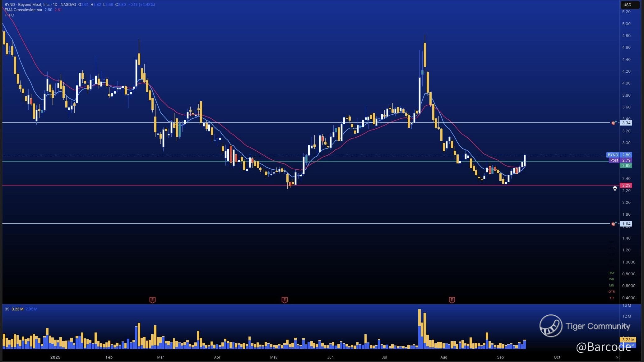
Task: Click the Tiger Community logo watermark
Action: pos(551,326)
